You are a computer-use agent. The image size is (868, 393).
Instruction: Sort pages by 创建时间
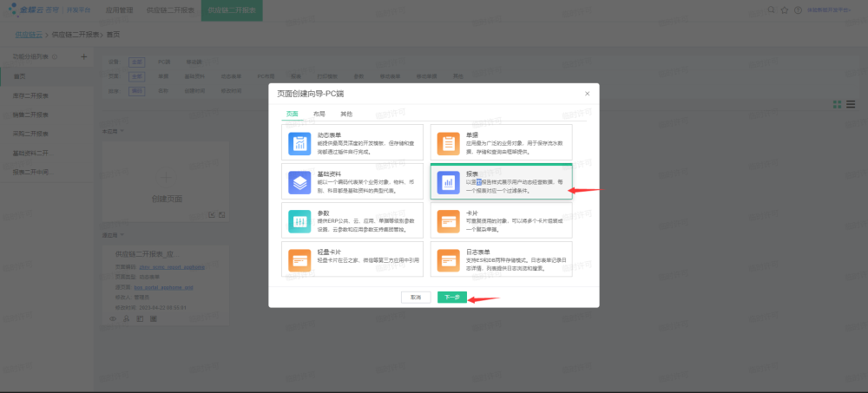point(194,91)
